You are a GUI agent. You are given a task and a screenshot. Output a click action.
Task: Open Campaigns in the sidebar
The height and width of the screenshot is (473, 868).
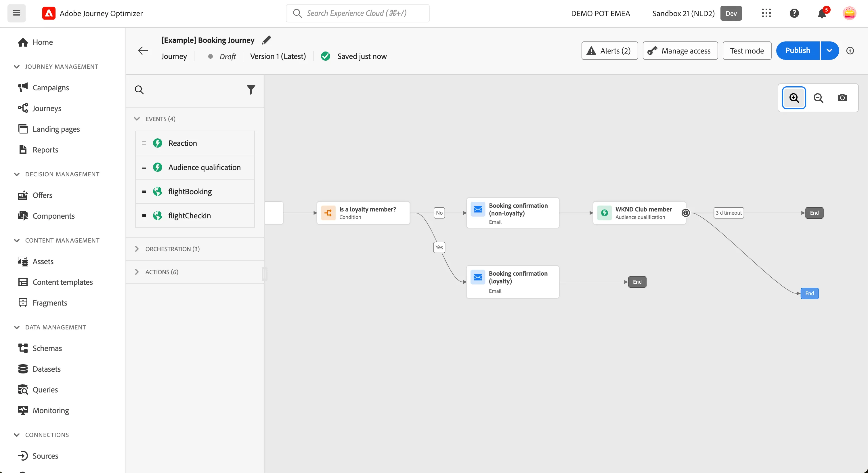tap(43, 88)
